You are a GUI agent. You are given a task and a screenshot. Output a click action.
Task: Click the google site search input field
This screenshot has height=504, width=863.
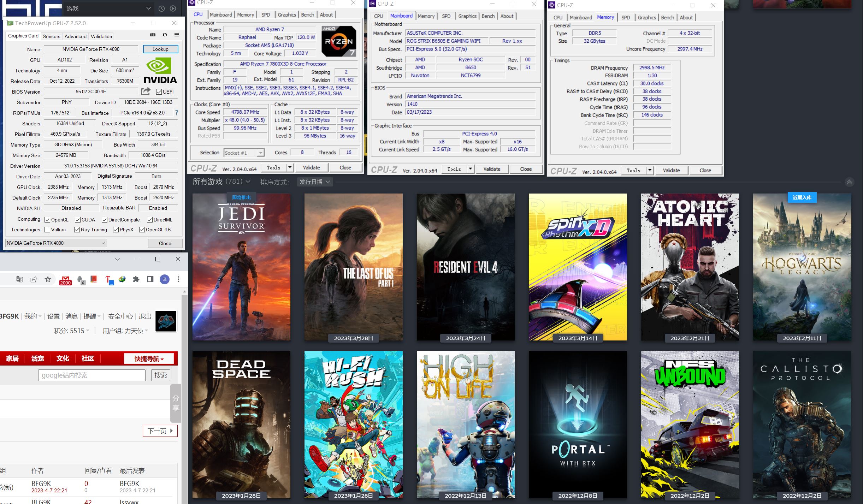click(92, 375)
